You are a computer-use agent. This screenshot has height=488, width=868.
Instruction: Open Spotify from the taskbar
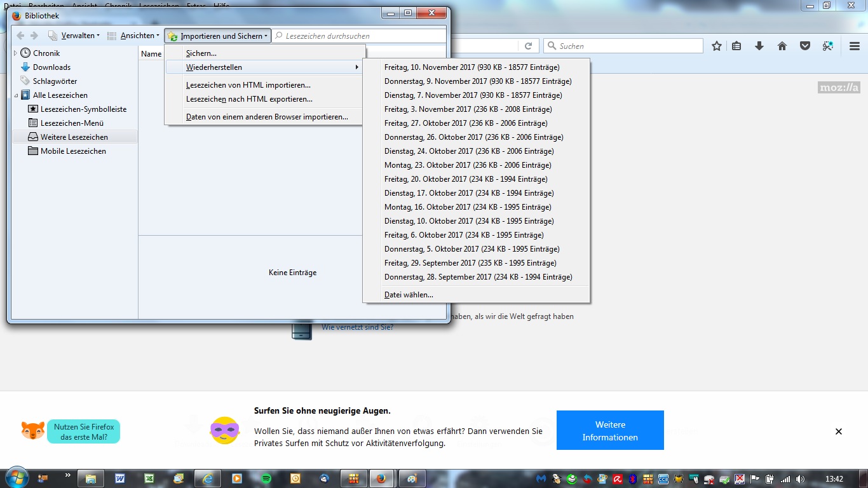[x=266, y=478]
